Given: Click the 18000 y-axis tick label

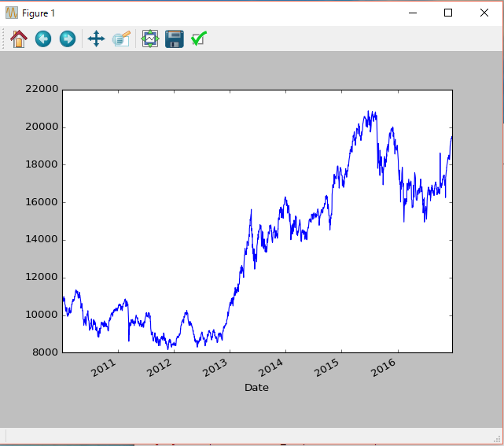Looking at the screenshot, I should tap(42, 164).
